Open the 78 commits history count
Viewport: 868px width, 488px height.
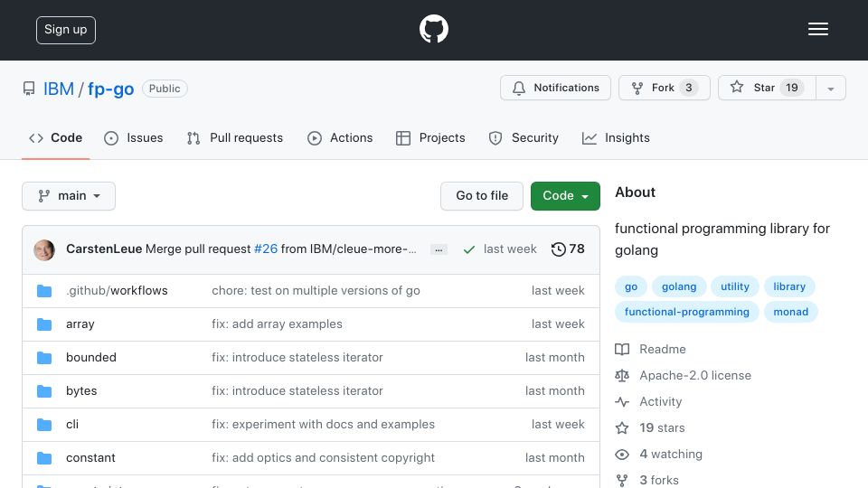click(x=577, y=249)
